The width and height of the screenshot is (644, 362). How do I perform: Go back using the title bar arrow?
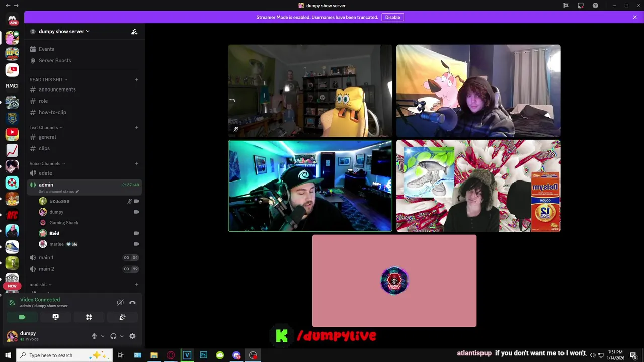click(x=8, y=6)
